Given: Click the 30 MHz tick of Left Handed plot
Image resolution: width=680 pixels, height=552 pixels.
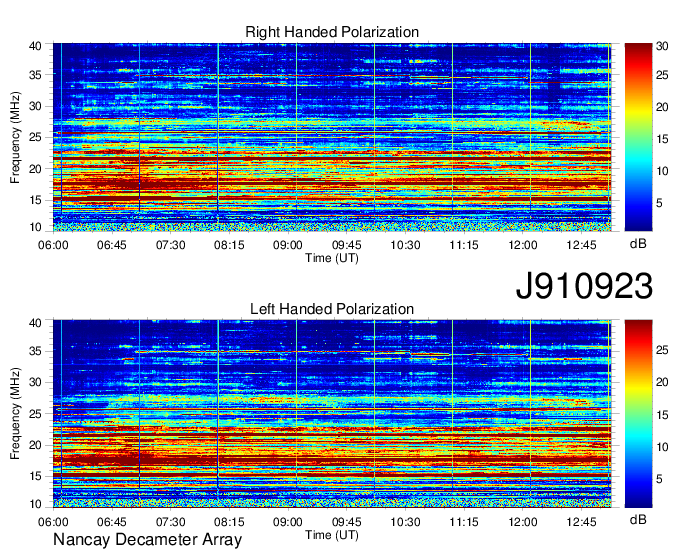Looking at the screenshot, I should point(35,382).
